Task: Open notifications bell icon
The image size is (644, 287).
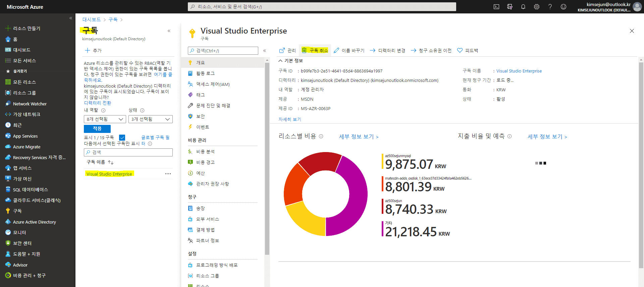Action: pos(523,7)
